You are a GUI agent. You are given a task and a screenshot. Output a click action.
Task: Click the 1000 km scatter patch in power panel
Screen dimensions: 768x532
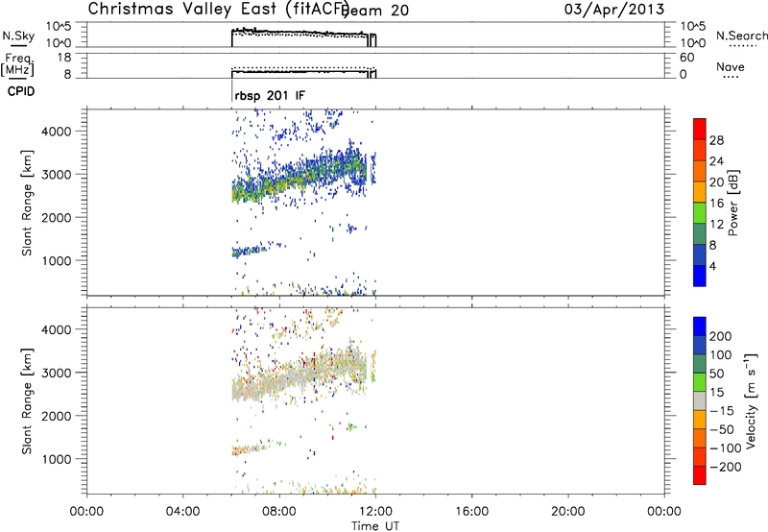coord(249,252)
